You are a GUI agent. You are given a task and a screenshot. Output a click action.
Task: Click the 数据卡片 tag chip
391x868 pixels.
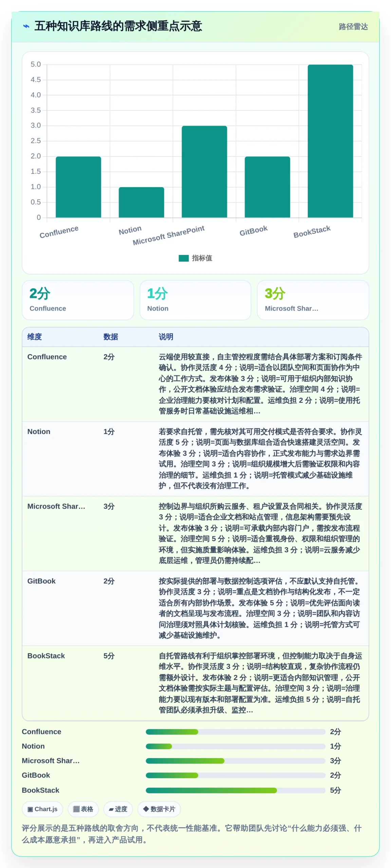(x=159, y=809)
